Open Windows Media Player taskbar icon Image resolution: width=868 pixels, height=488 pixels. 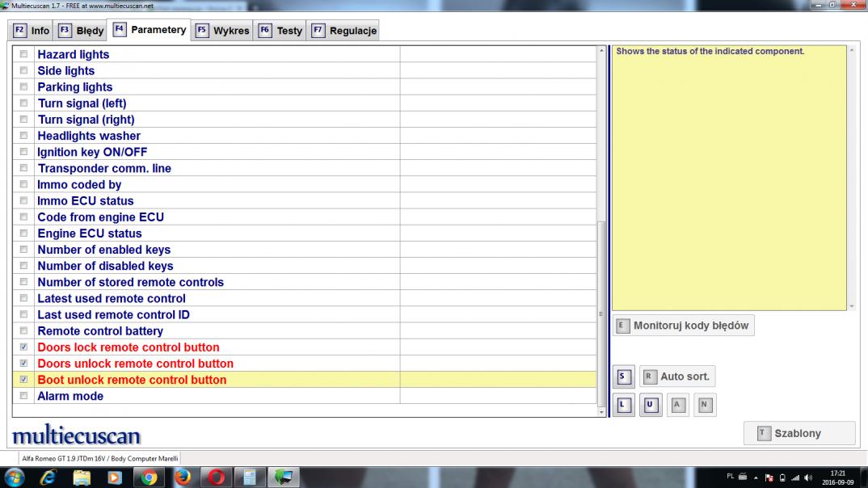click(115, 477)
